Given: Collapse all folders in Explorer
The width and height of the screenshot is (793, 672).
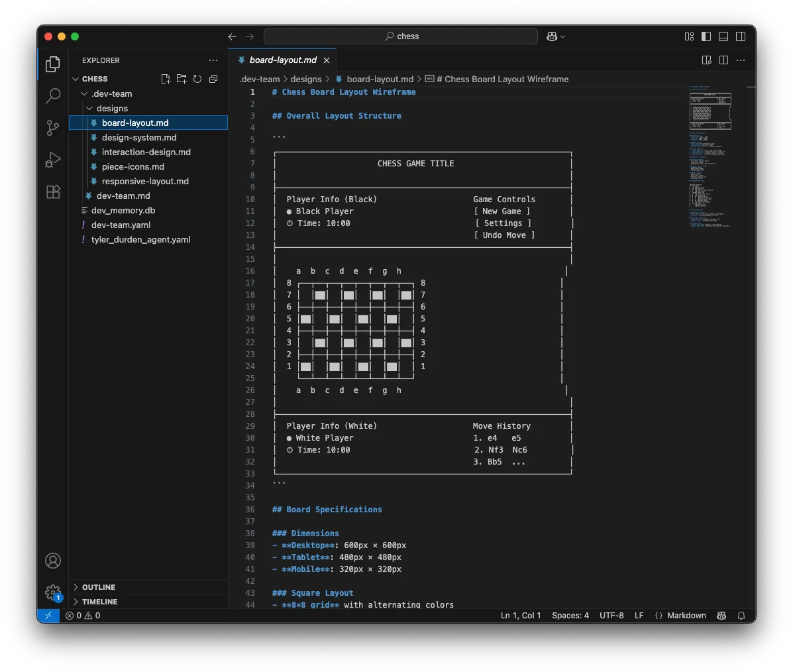Looking at the screenshot, I should click(213, 79).
